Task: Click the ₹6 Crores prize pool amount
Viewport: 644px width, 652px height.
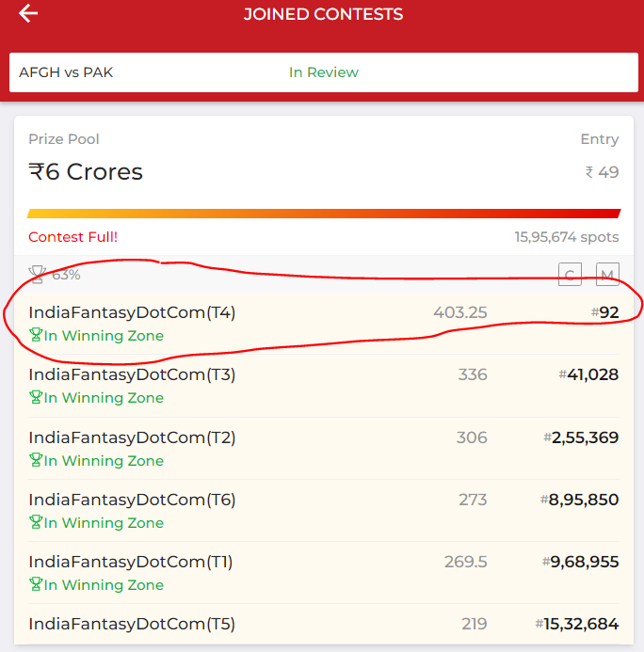Action: [x=86, y=172]
